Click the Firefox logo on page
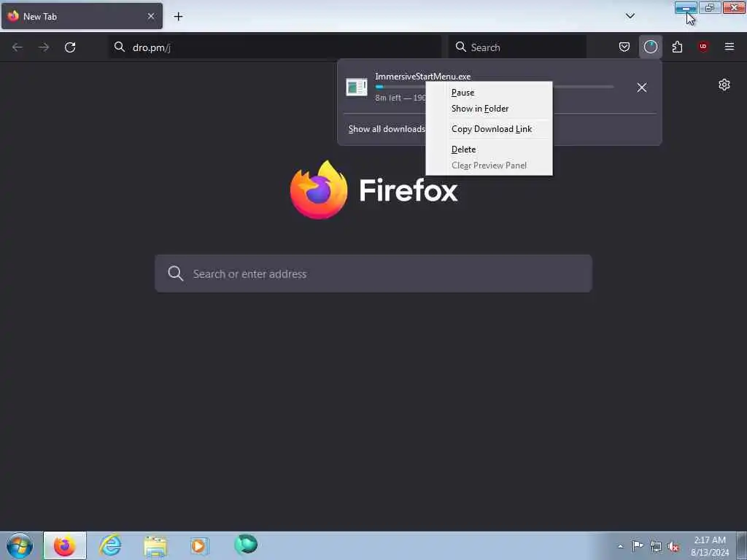This screenshot has width=747, height=560. point(319,190)
